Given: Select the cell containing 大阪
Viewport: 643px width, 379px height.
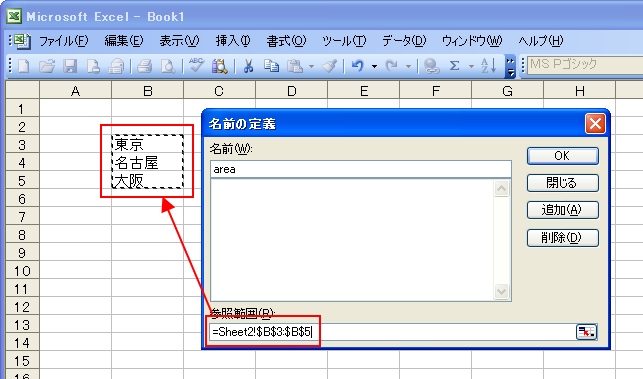Looking at the screenshot, I should (148, 180).
